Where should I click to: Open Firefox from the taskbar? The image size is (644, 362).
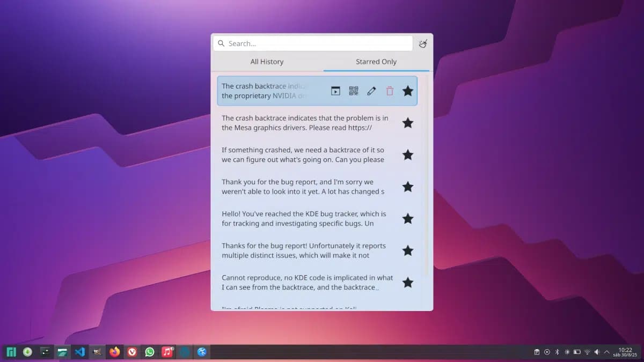(x=114, y=352)
